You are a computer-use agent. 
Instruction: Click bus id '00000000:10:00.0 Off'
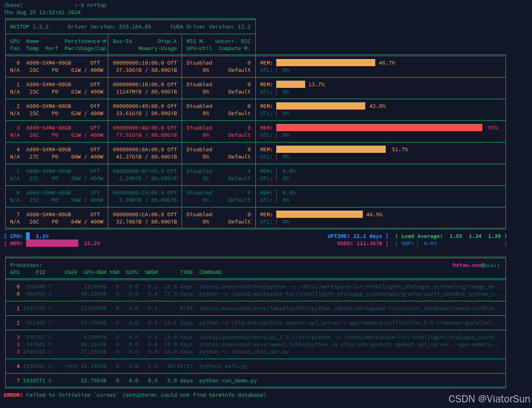coord(145,63)
